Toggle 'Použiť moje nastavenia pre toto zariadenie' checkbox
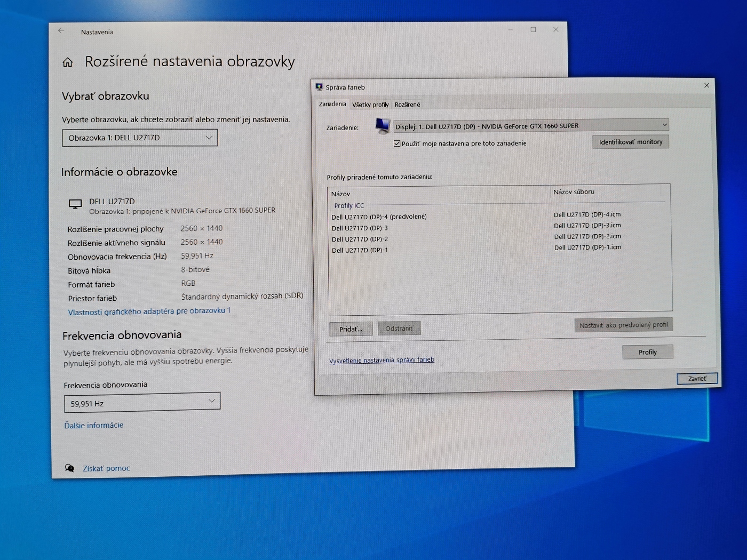Viewport: 747px width, 560px height. (397, 143)
